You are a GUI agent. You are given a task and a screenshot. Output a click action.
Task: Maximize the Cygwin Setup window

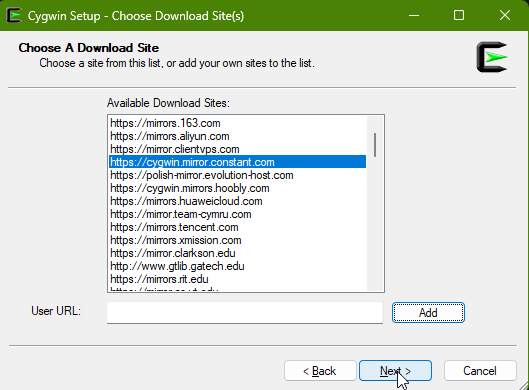459,16
